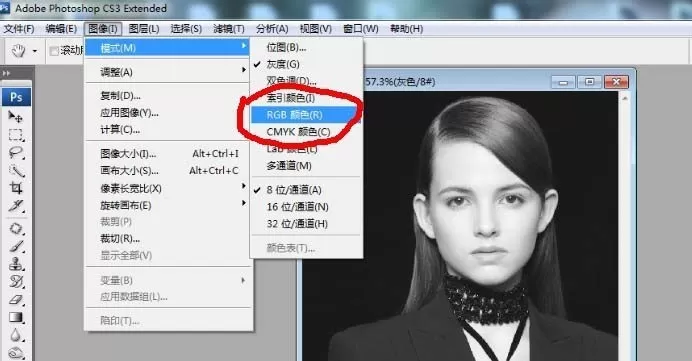Screen dimensions: 692x361
Task: Select the Eraser tool
Action: [x=16, y=300]
